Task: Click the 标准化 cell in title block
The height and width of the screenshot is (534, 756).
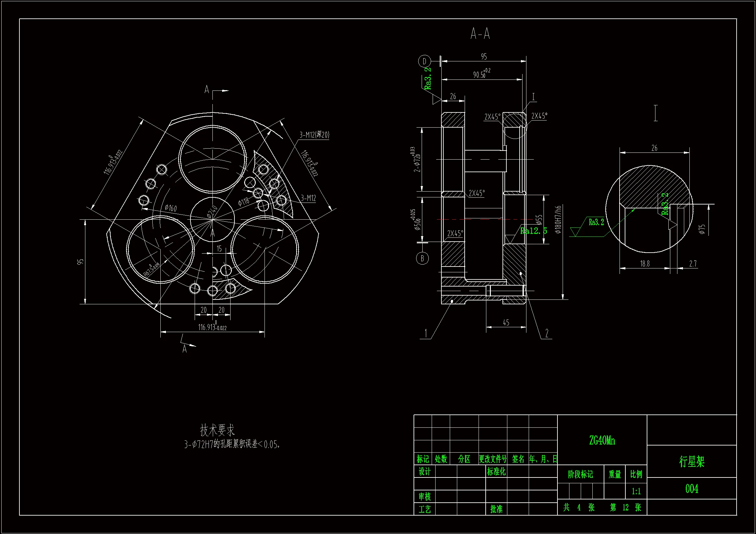Action: 496,472
